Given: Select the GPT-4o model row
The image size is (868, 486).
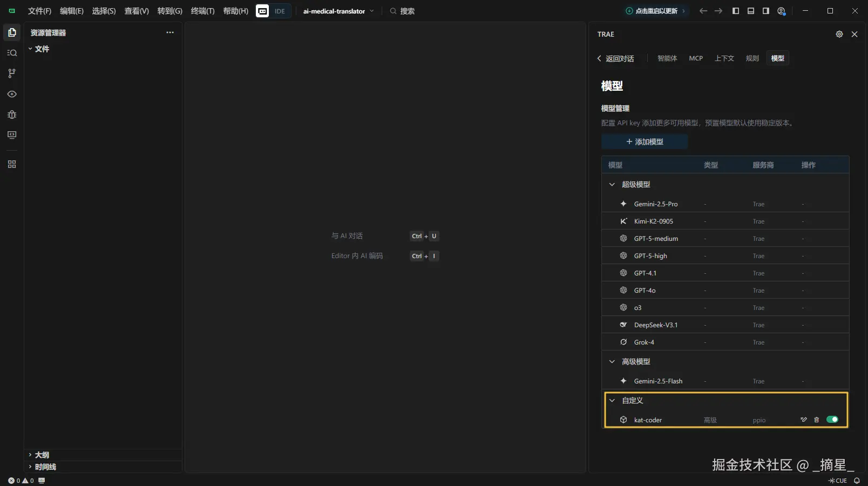Looking at the screenshot, I should click(x=725, y=290).
